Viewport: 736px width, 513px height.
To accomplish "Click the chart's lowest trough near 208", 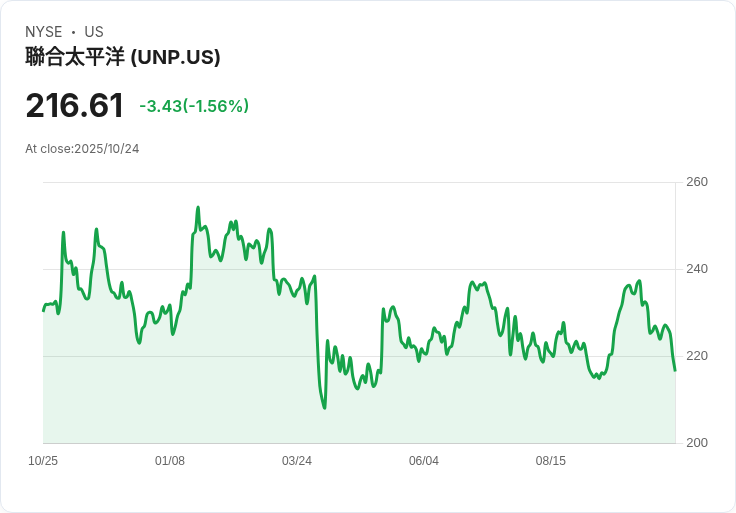I will 325,408.
